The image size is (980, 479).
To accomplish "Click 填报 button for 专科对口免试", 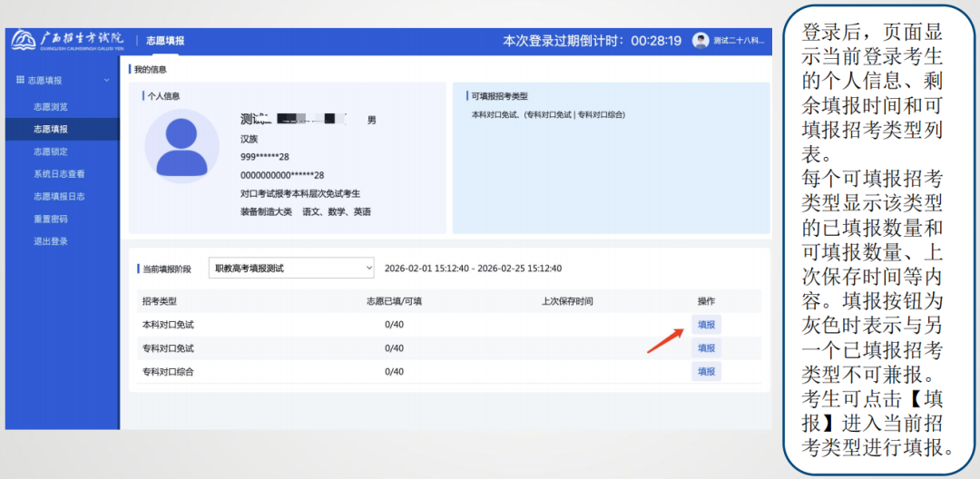I will (706, 348).
